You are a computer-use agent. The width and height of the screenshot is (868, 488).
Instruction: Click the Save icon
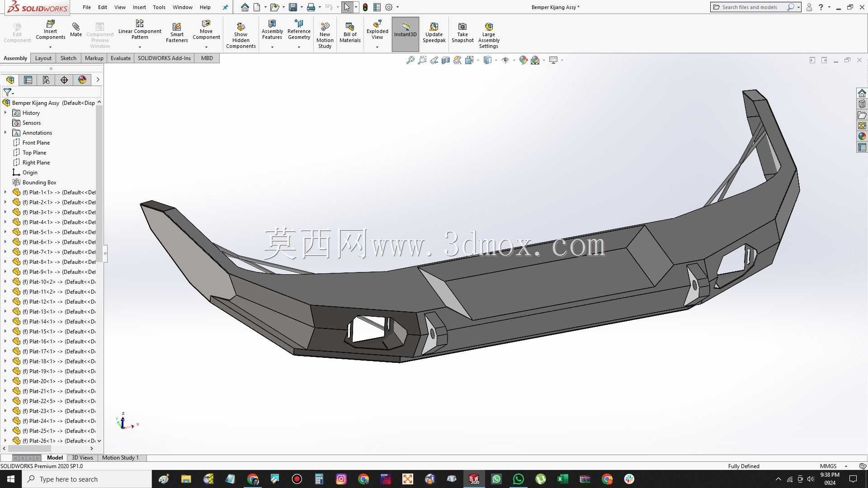293,7
